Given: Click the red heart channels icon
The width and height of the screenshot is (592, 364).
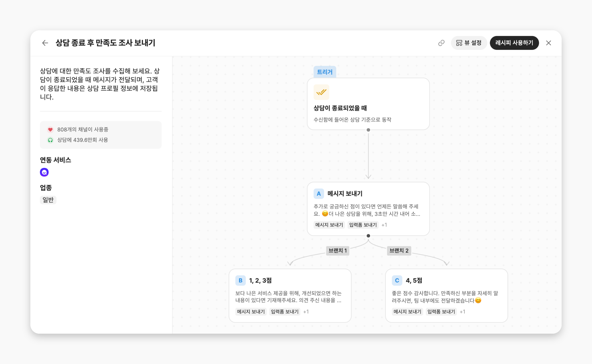Looking at the screenshot, I should coord(50,129).
